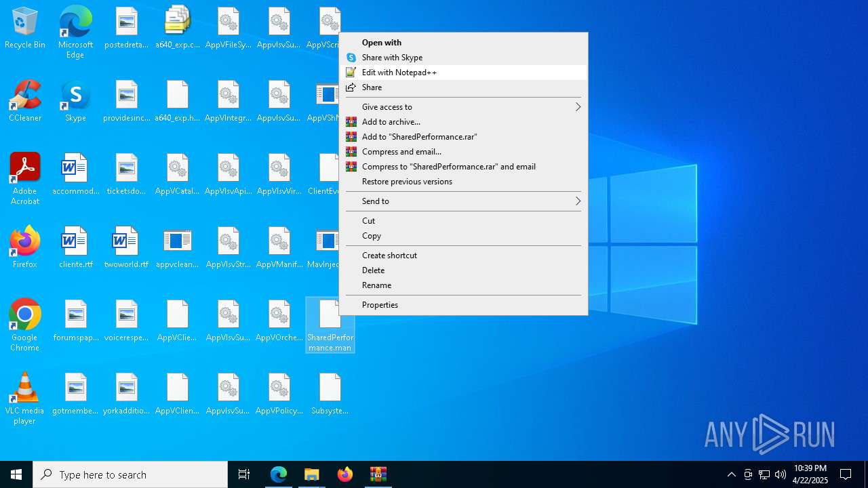Choose Compress and email... menu entry
The width and height of the screenshot is (868, 488).
(x=463, y=152)
